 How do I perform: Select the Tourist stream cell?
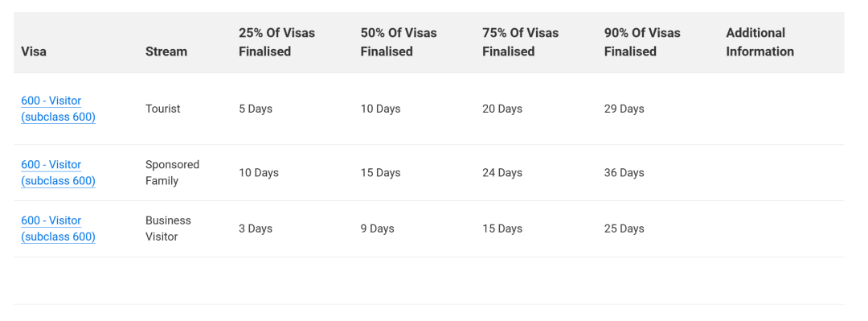click(x=162, y=109)
